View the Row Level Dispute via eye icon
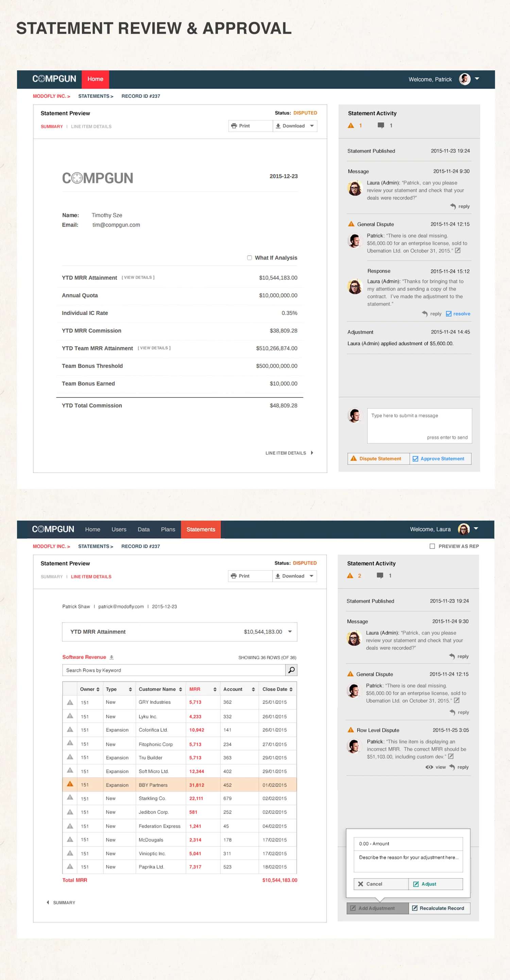The width and height of the screenshot is (510, 980). 436,767
